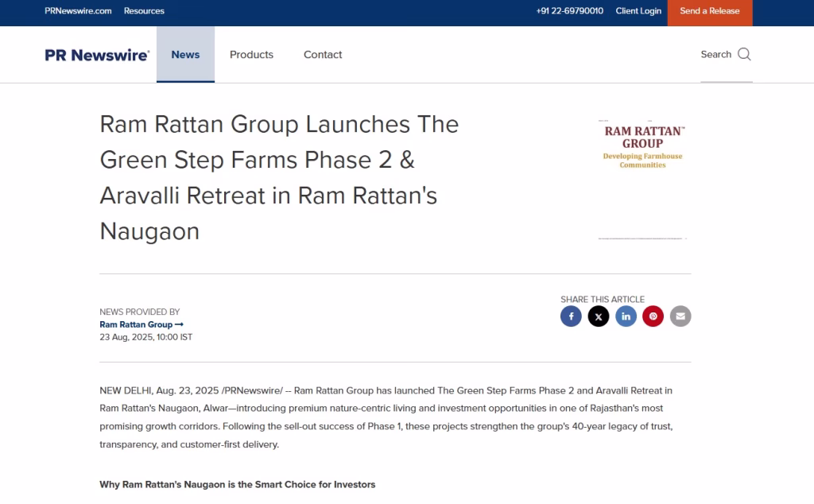Share the article on Facebook
814x504 pixels.
click(x=571, y=316)
